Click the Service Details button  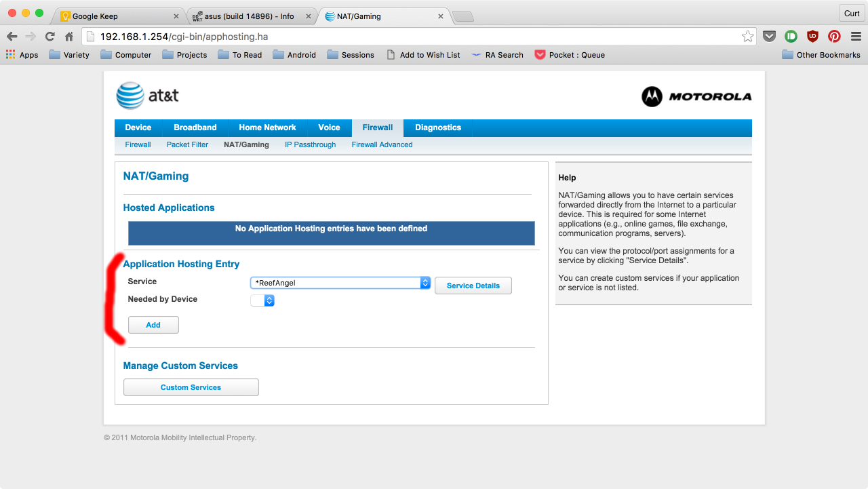click(473, 286)
